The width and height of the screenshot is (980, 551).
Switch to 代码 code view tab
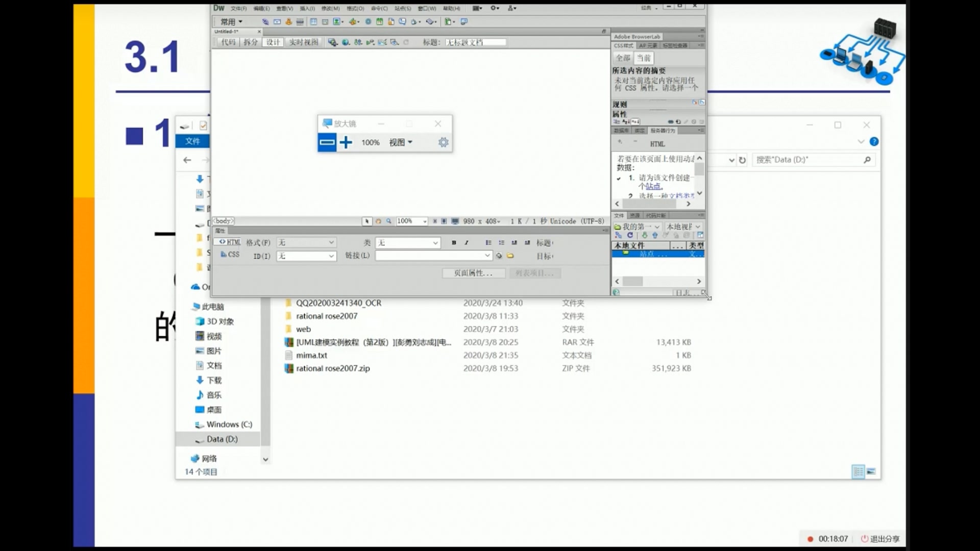pyautogui.click(x=228, y=42)
